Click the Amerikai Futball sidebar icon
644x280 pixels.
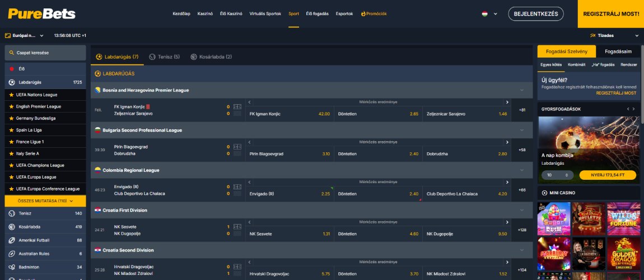(12, 240)
